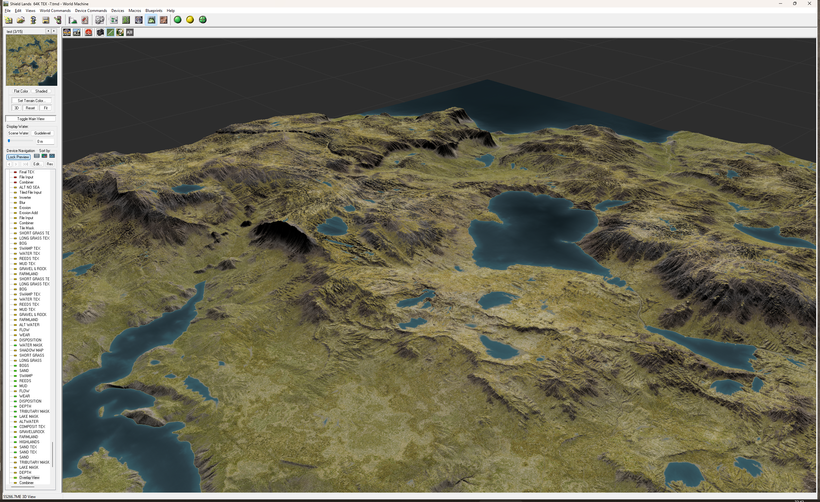
Task: Click the Set Terrain Color button
Action: pyautogui.click(x=31, y=100)
